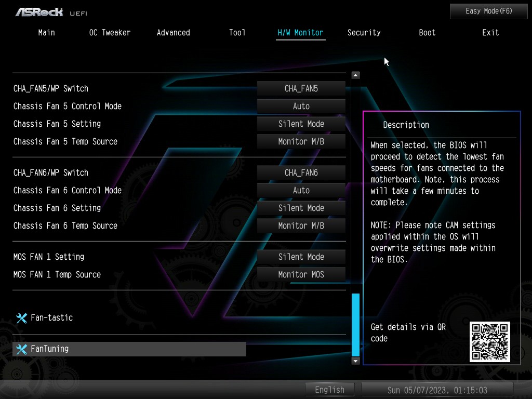
Task: Switch to the OC Tweaker tab
Action: pyautogui.click(x=110, y=32)
